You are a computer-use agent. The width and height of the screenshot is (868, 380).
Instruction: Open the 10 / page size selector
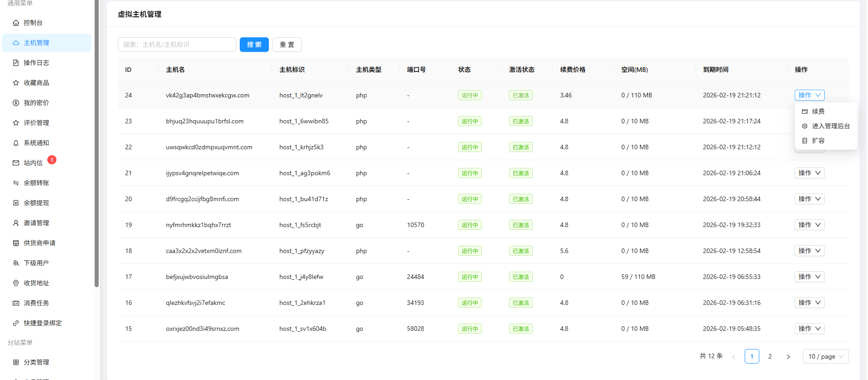coord(825,356)
